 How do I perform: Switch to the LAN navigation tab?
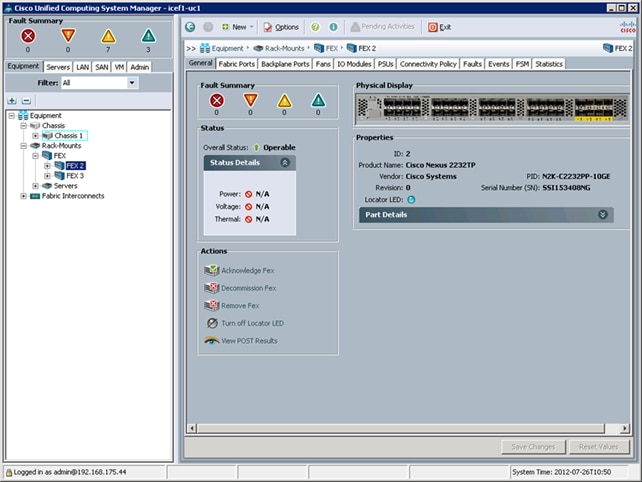(x=82, y=67)
